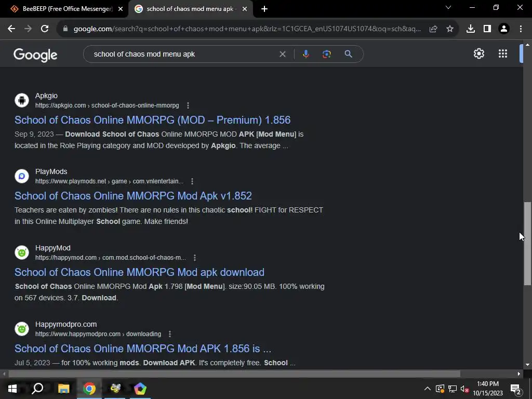Image resolution: width=532 pixels, height=399 pixels.
Task: Open the Chrome three-dot menu
Action: point(521,29)
